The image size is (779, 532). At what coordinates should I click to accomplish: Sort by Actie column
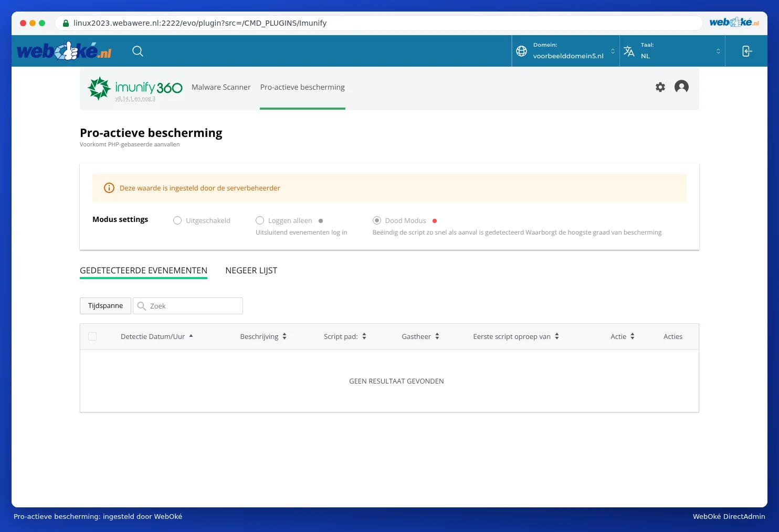point(623,336)
